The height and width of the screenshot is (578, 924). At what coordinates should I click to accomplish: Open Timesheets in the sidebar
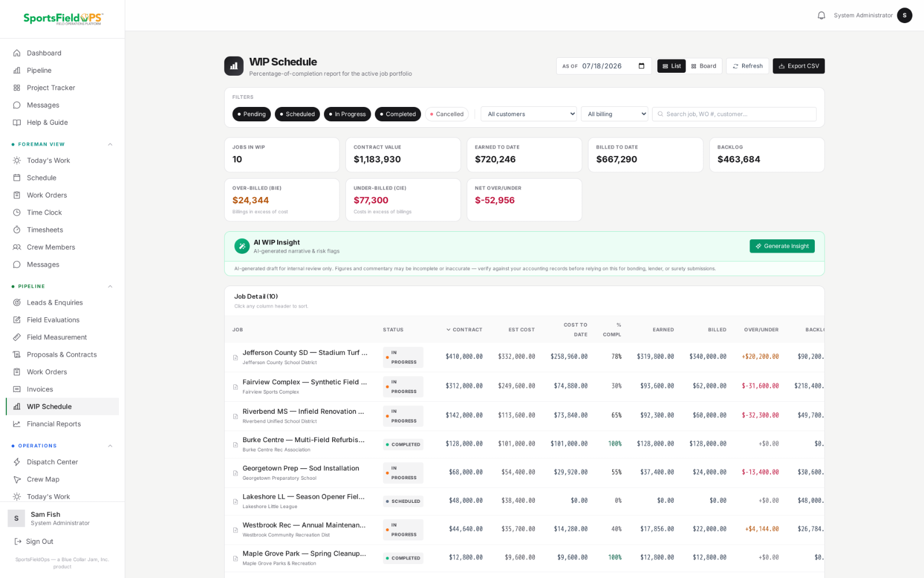coord(62,230)
